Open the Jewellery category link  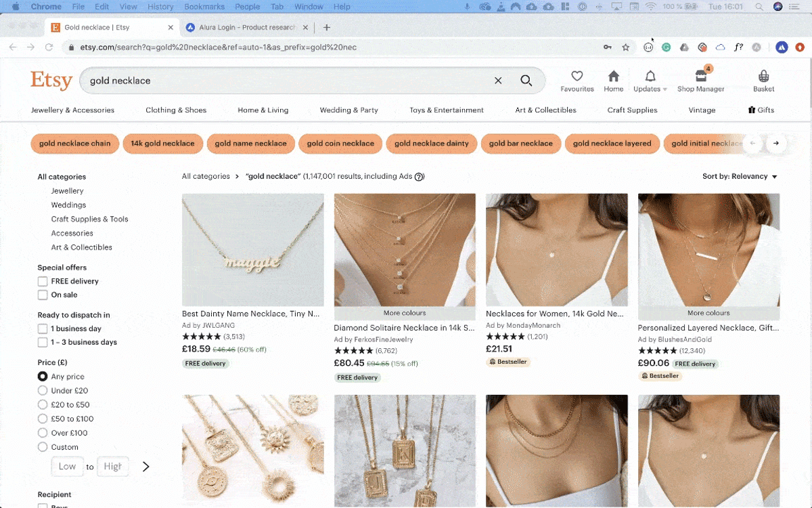click(66, 190)
